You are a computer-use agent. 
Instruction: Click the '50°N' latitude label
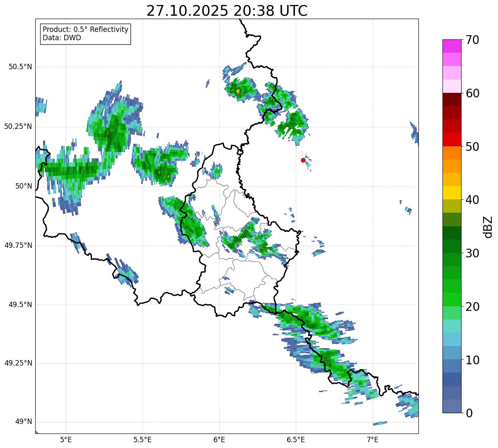pos(24,186)
